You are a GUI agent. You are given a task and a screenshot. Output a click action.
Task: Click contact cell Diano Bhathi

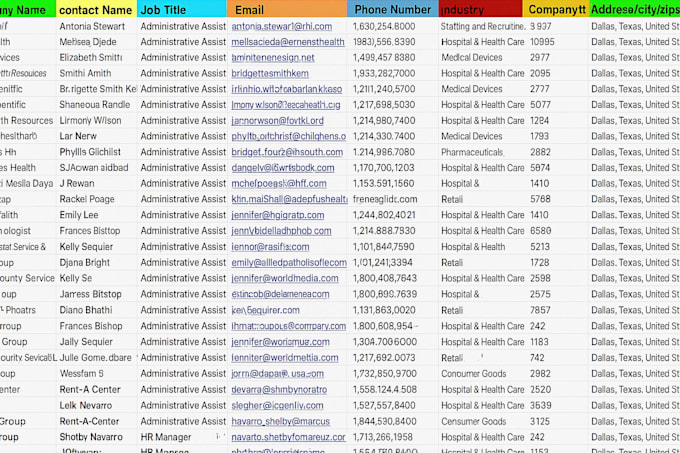point(85,310)
